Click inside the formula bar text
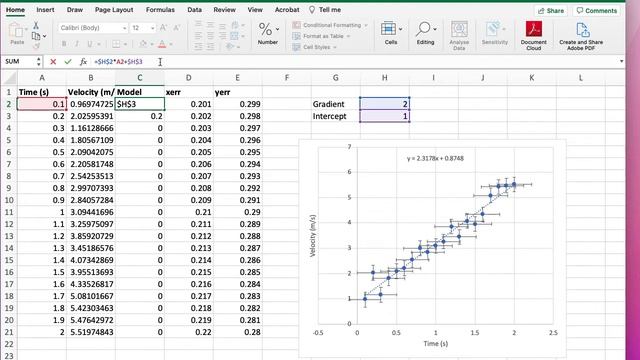Viewport: 640px width, 360px height. [x=118, y=62]
